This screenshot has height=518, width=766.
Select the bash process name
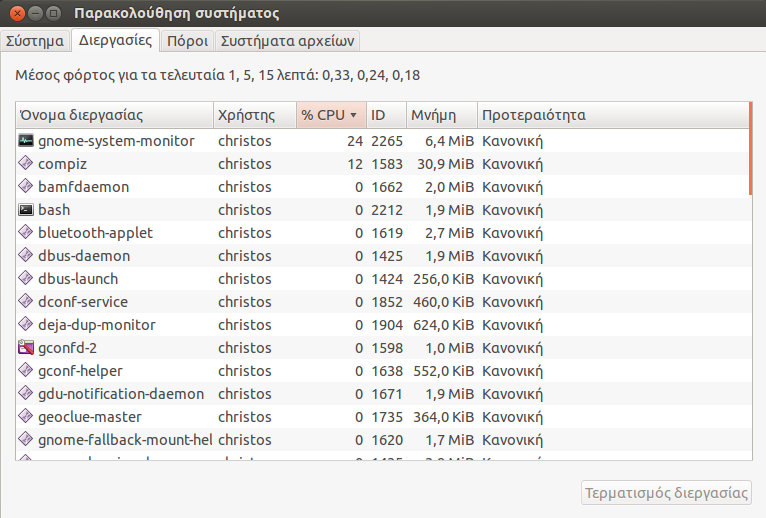54,210
